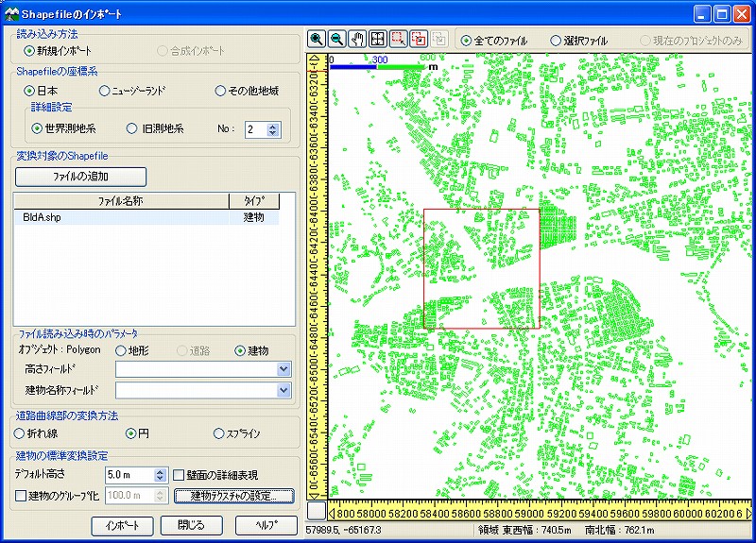The image size is (756, 543).
Task: Select the 旧測地系 radio button
Action: [x=132, y=129]
